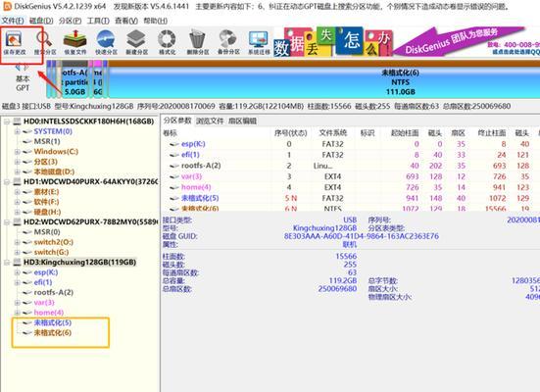Screen dimensions: 540x392
Task: Click the disk icon beside HD0:INTELSSDSCKKF180H6H
Action: [18, 122]
